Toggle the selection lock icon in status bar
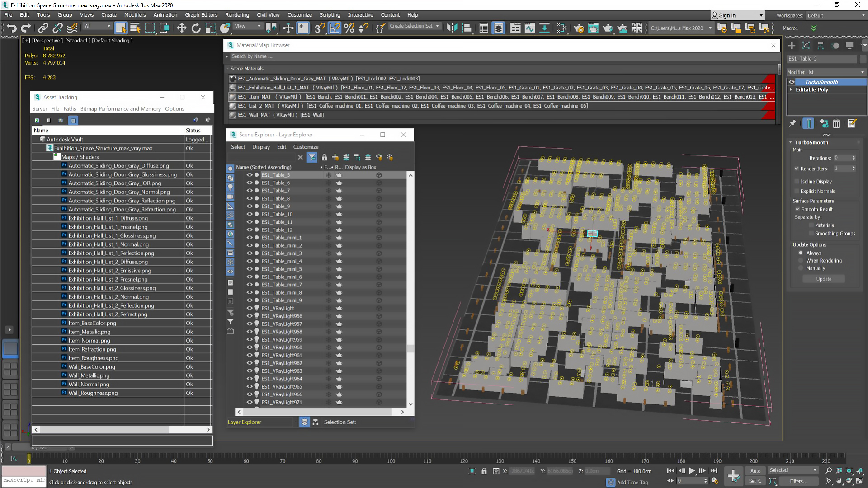The height and width of the screenshot is (488, 868). click(484, 471)
